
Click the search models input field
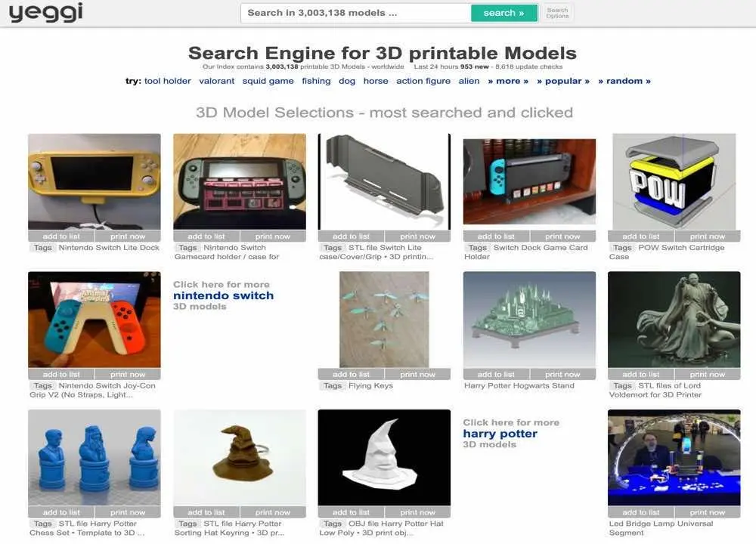coord(356,13)
